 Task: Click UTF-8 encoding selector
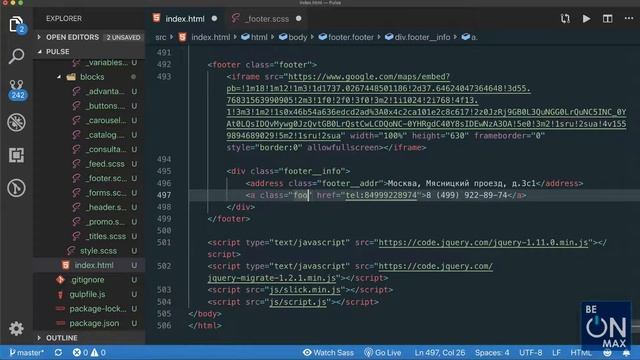[x=531, y=352]
